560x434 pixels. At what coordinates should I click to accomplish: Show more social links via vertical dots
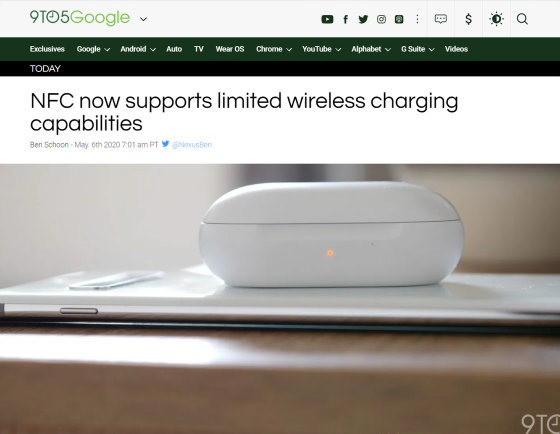click(417, 19)
